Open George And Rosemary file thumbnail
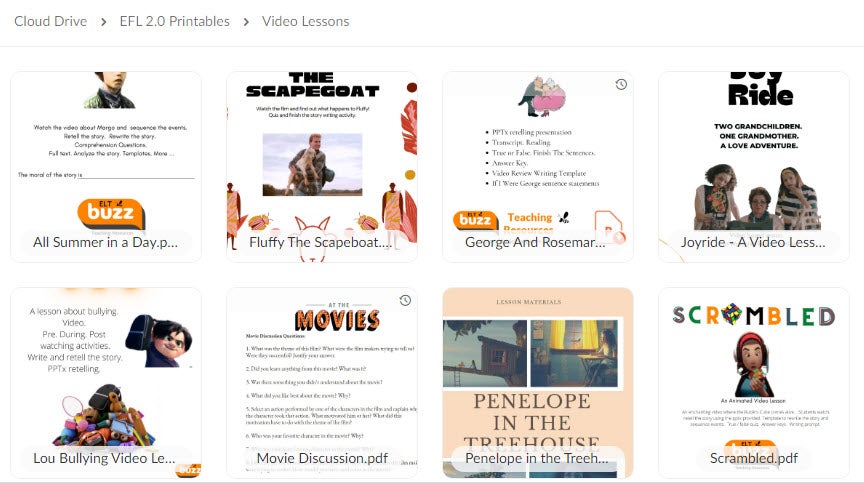The image size is (864, 483). (x=538, y=166)
